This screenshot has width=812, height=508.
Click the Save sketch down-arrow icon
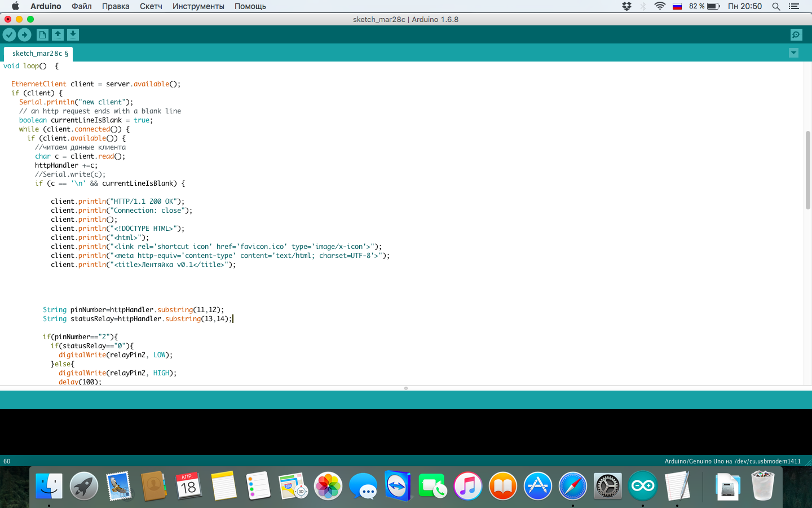73,35
